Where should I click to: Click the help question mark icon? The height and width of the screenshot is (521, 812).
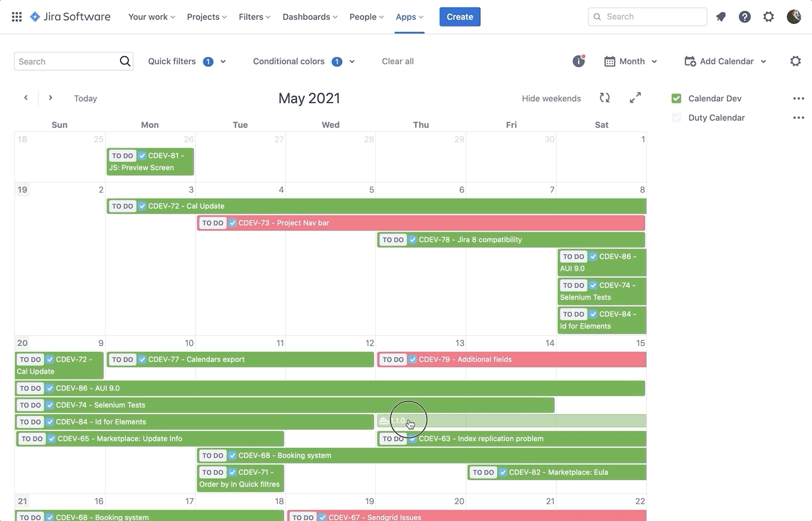pyautogui.click(x=745, y=17)
